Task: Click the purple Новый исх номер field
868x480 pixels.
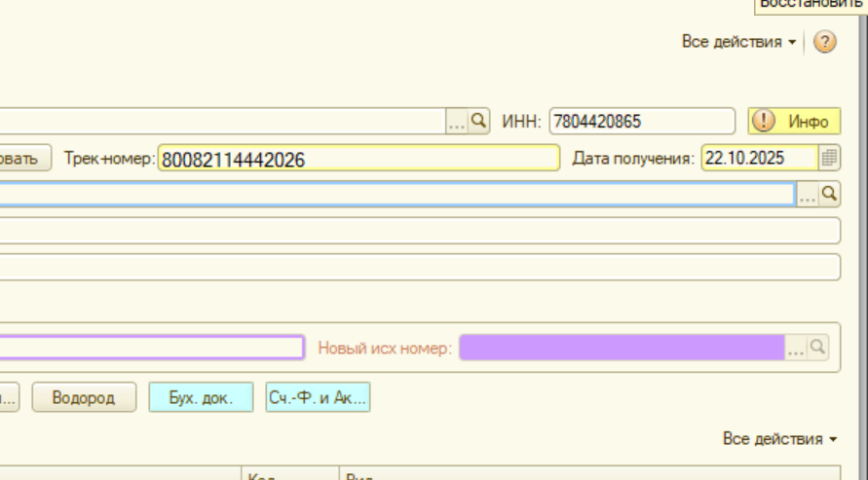Action: click(x=622, y=348)
